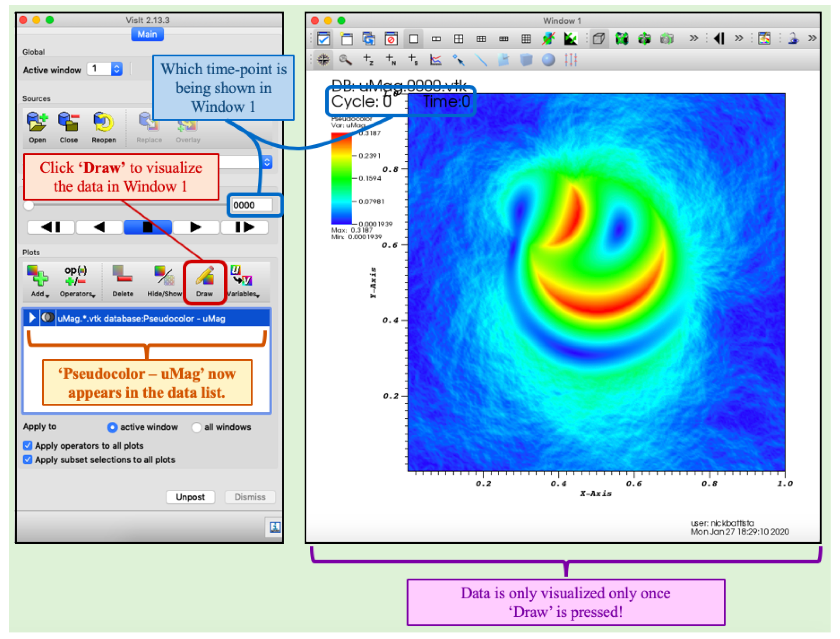Delete the selected plot
The image size is (840, 639).
[122, 281]
